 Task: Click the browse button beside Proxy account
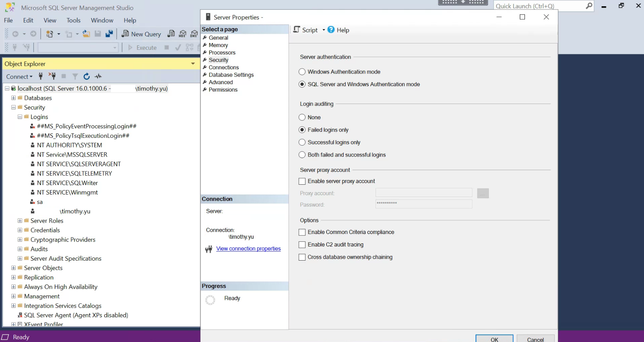pos(483,193)
